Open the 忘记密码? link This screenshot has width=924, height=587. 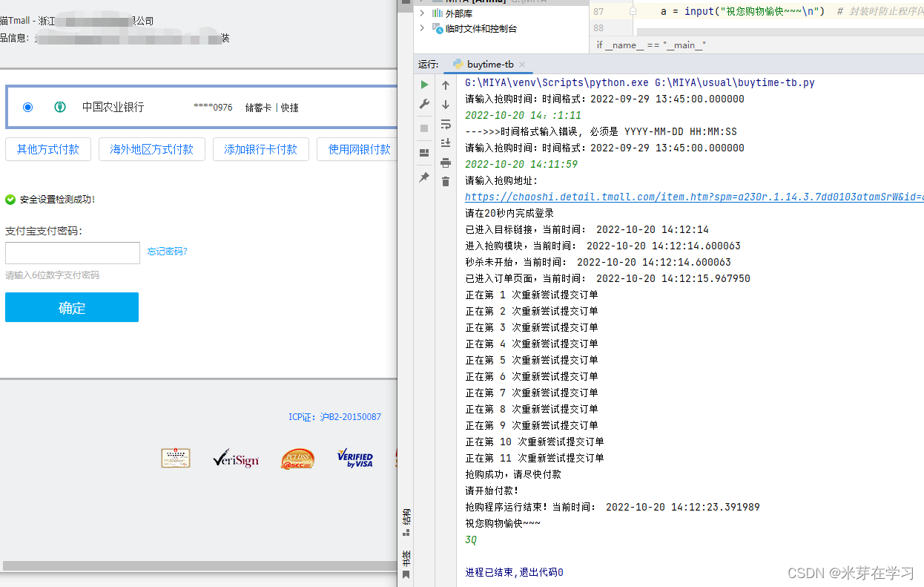coord(167,252)
